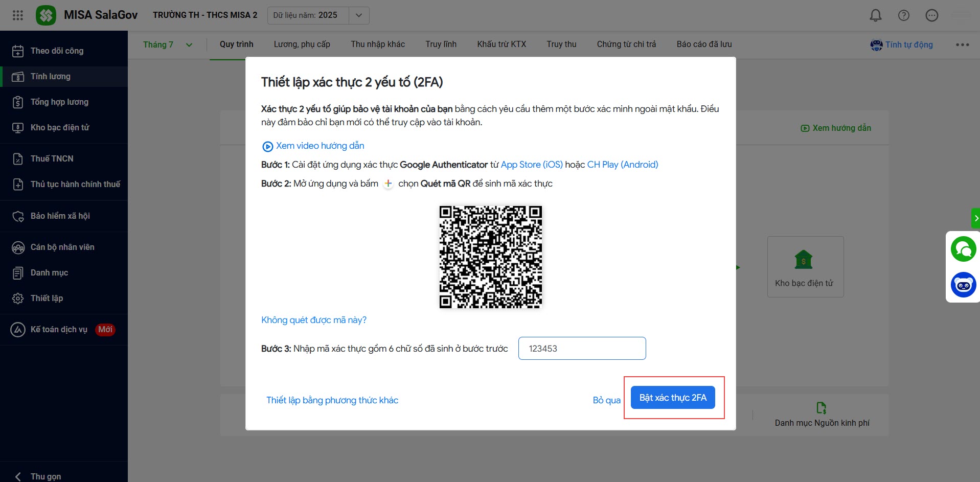Screen dimensions: 980x482
Task: Click Xem video hướng dẫn link
Action: click(x=313, y=146)
